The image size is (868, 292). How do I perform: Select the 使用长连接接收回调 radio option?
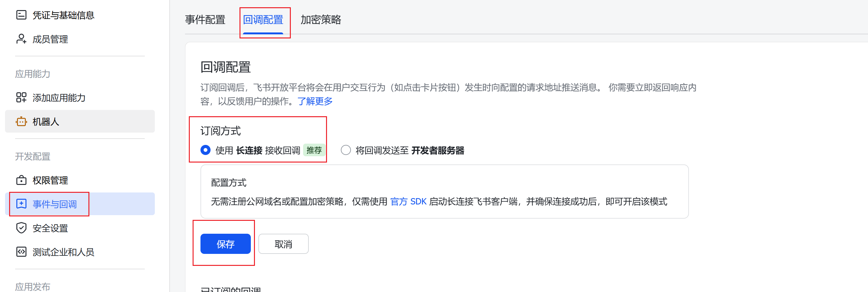206,150
